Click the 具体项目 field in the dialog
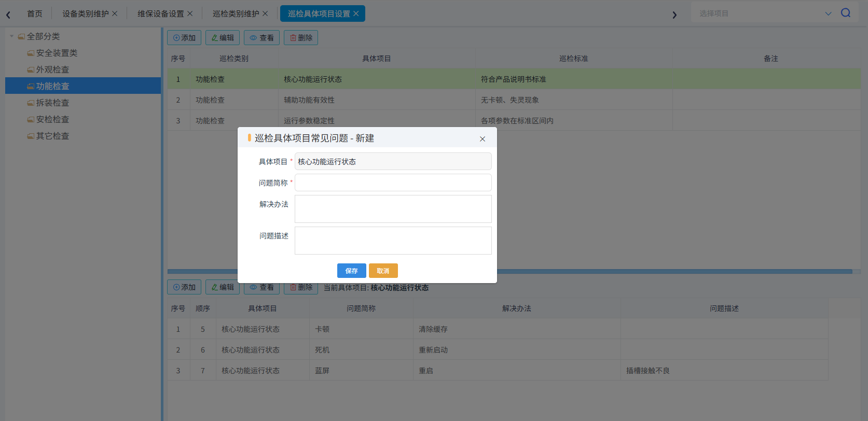Viewport: 868px width, 421px height. [393, 161]
